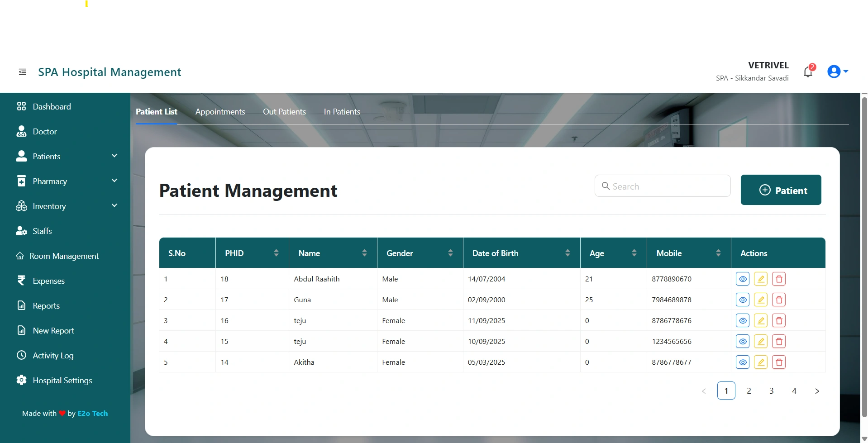Open Hospital Settings gear in sidebar

(x=62, y=381)
